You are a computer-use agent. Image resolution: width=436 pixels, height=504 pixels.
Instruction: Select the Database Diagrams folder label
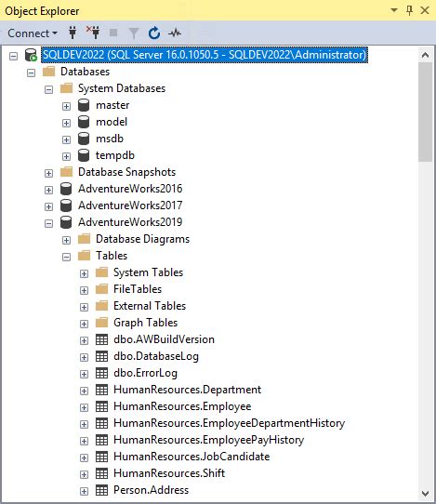142,239
